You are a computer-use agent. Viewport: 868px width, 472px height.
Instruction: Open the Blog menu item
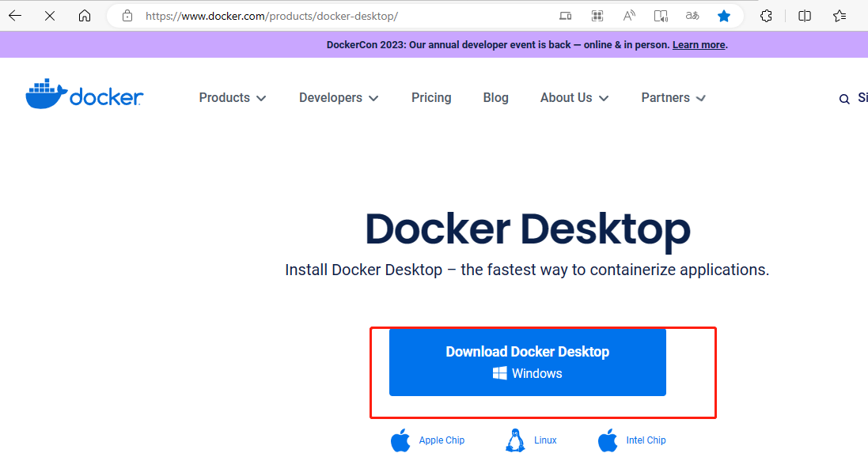click(x=495, y=97)
